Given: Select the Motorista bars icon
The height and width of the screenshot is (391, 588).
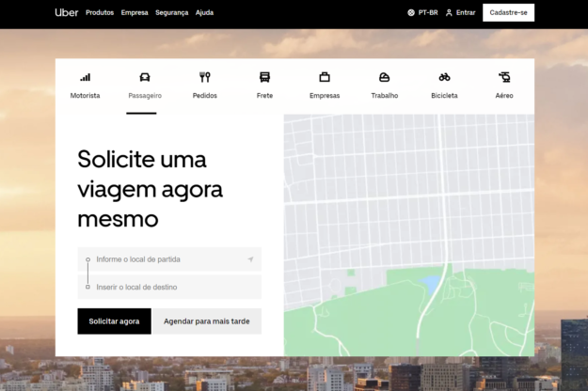Looking at the screenshot, I should click(x=85, y=77).
